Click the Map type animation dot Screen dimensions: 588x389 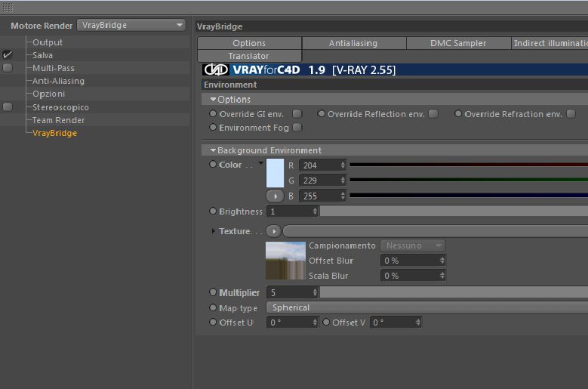[x=213, y=308]
